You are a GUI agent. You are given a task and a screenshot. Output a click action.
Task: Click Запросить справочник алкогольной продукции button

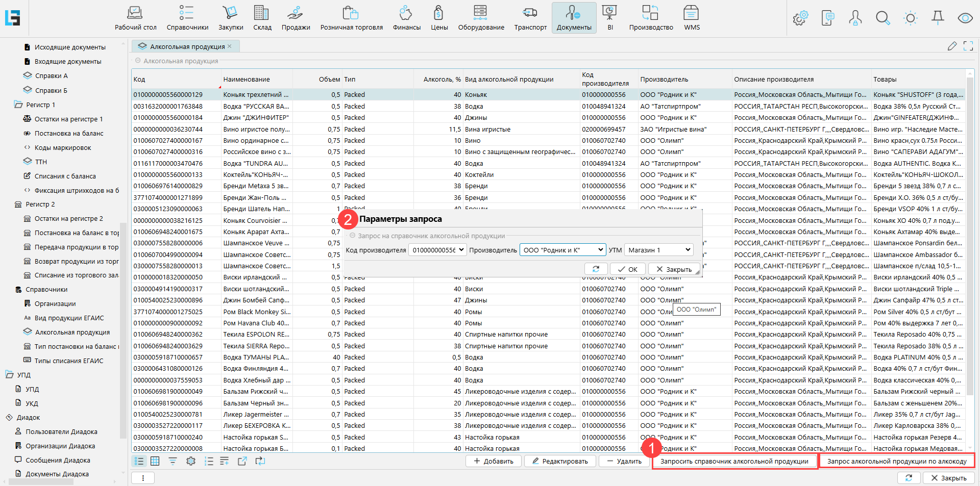tap(734, 462)
